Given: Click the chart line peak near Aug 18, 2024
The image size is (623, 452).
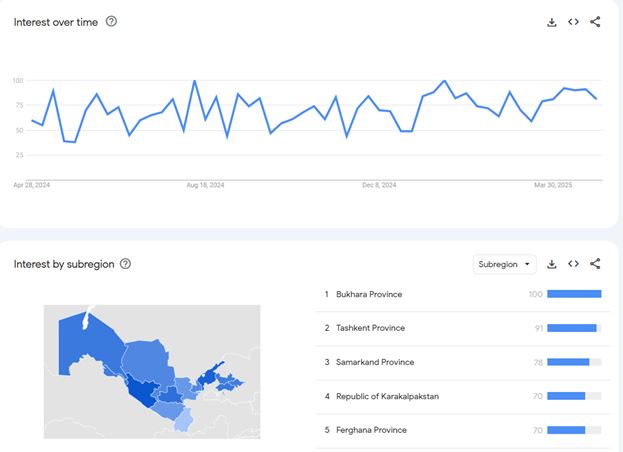Looking at the screenshot, I should click(x=194, y=81).
